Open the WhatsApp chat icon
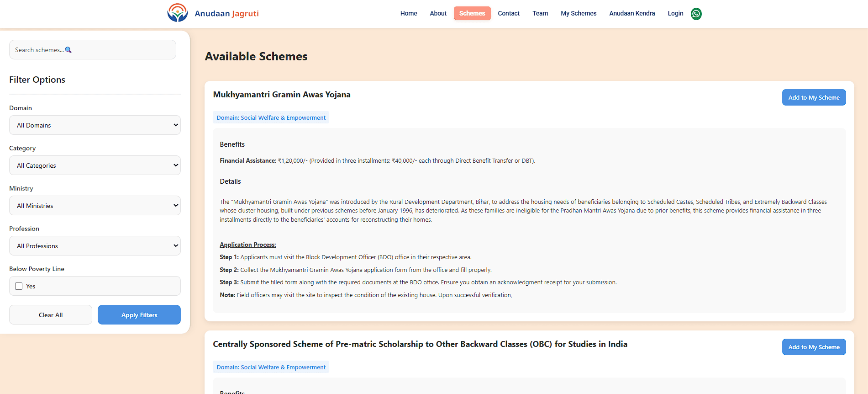The image size is (868, 394). pos(696,14)
